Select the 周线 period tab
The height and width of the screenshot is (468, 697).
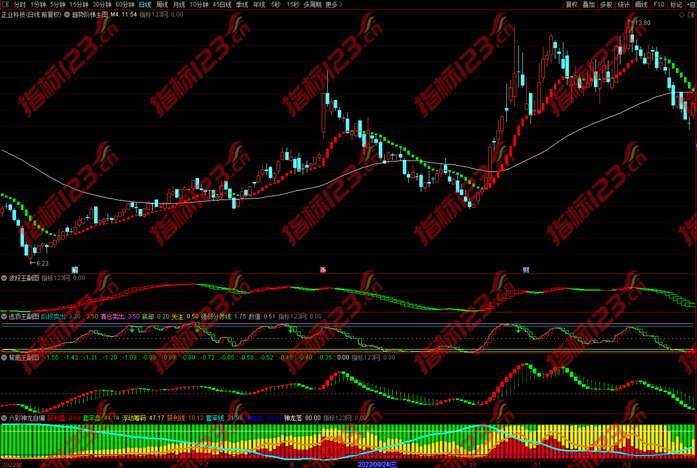[163, 4]
